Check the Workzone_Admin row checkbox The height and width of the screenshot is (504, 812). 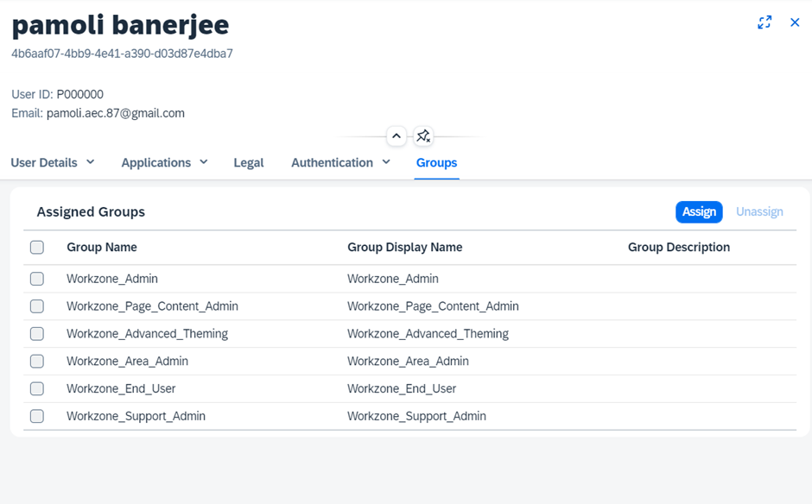tap(37, 279)
